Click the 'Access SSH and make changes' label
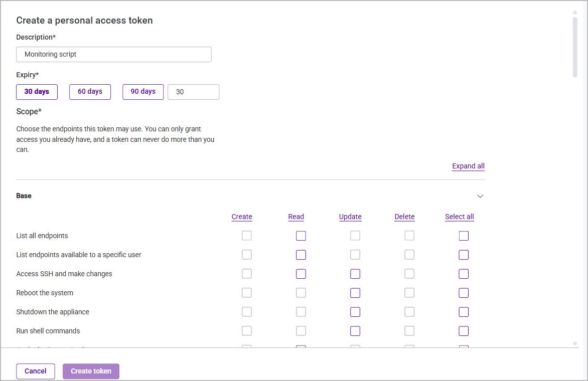This screenshot has width=588, height=381. [x=64, y=274]
